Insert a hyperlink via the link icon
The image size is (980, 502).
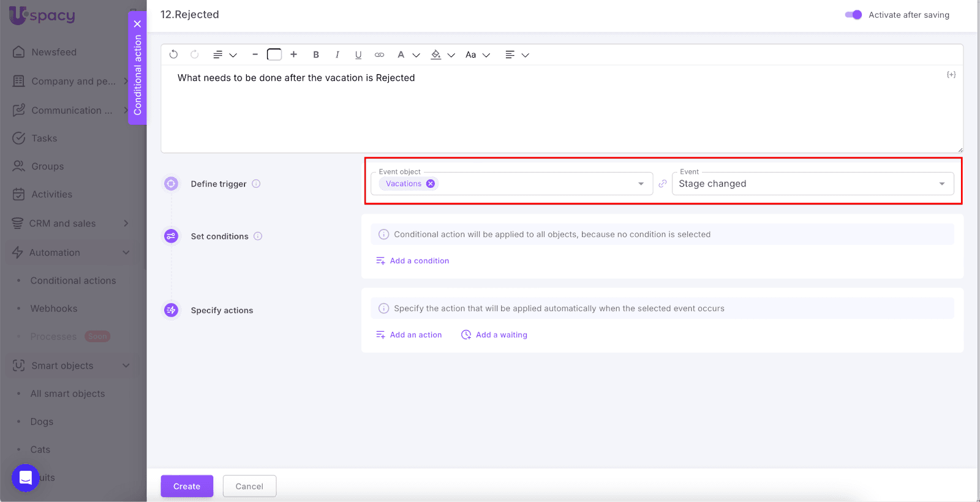point(379,54)
